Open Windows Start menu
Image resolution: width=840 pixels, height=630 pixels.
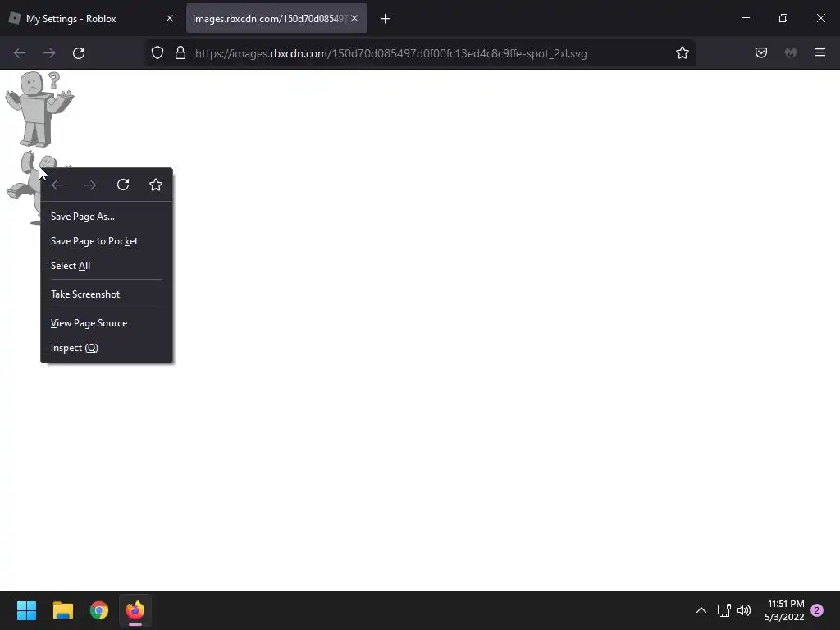coord(26,610)
